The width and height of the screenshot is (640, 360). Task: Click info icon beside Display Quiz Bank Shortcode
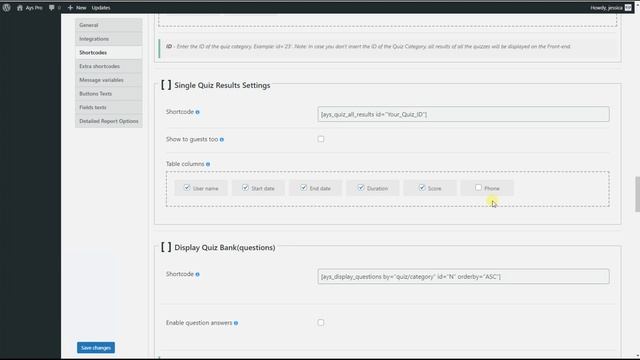click(198, 274)
